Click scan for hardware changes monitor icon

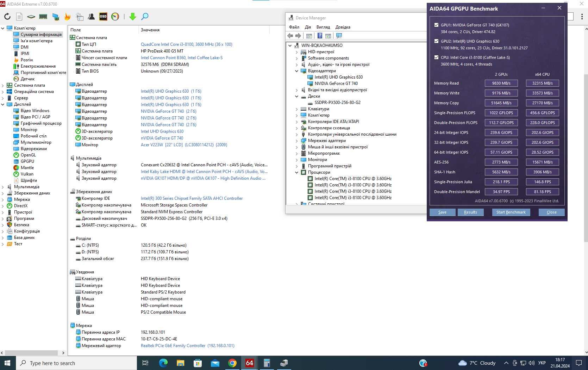coord(339,36)
